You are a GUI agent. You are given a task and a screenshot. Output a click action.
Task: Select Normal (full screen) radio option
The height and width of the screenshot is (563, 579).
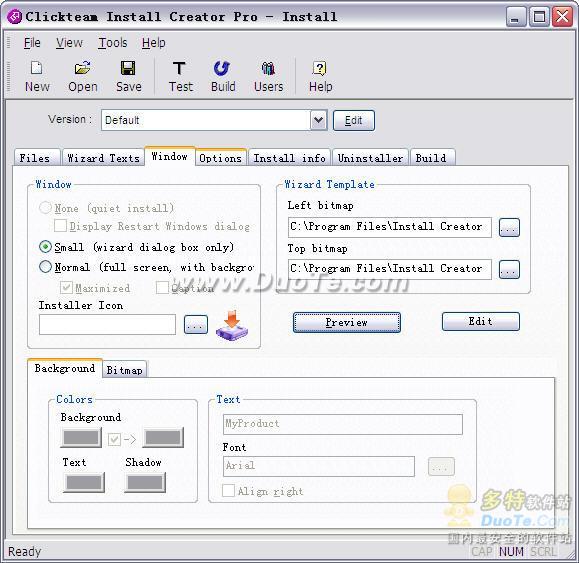point(45,267)
